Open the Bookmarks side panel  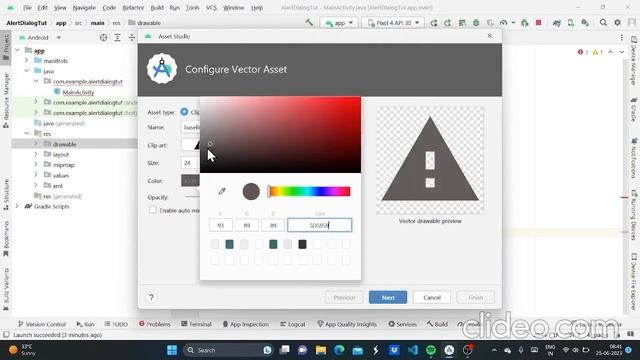point(6,239)
